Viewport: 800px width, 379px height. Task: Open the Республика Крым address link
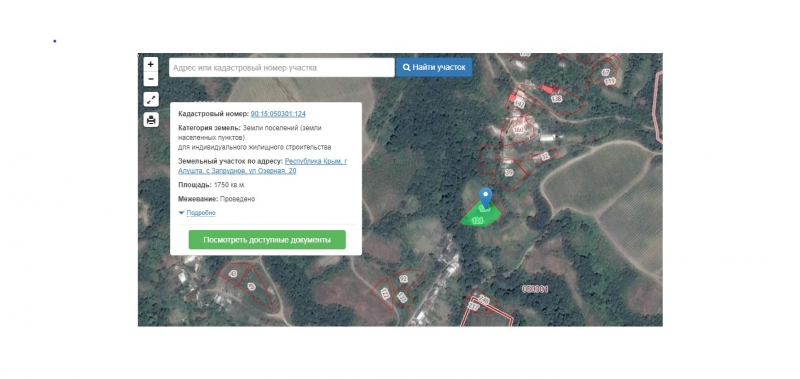(x=262, y=166)
